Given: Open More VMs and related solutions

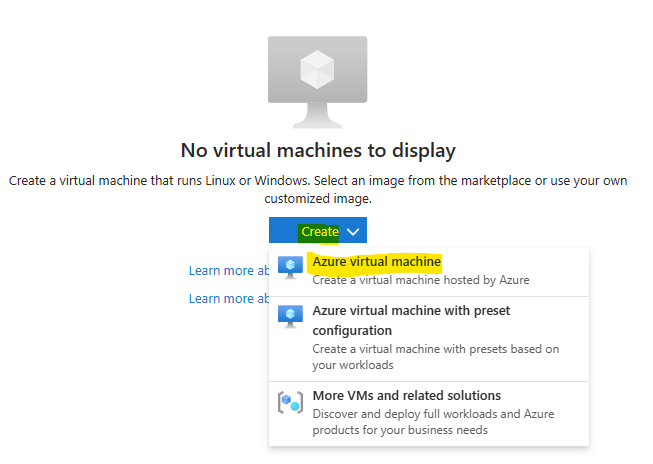Looking at the screenshot, I should (429, 414).
